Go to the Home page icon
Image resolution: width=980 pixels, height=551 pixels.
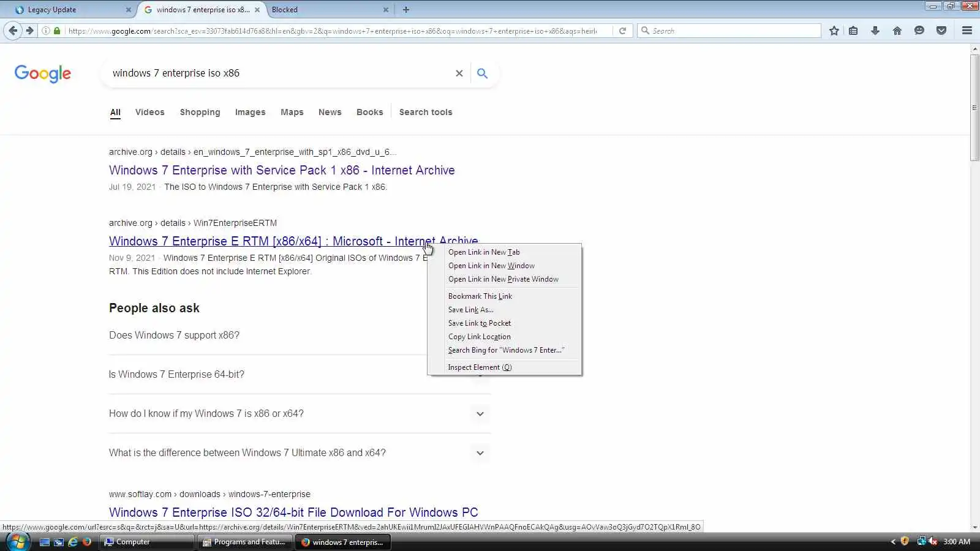897,31
